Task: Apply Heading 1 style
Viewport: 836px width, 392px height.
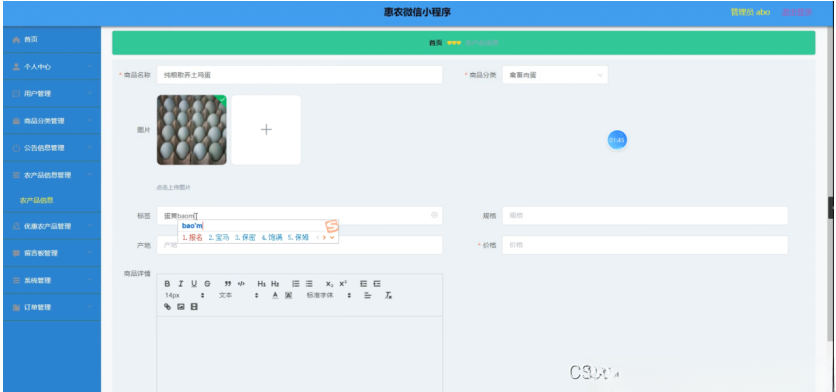Action: coord(262,284)
